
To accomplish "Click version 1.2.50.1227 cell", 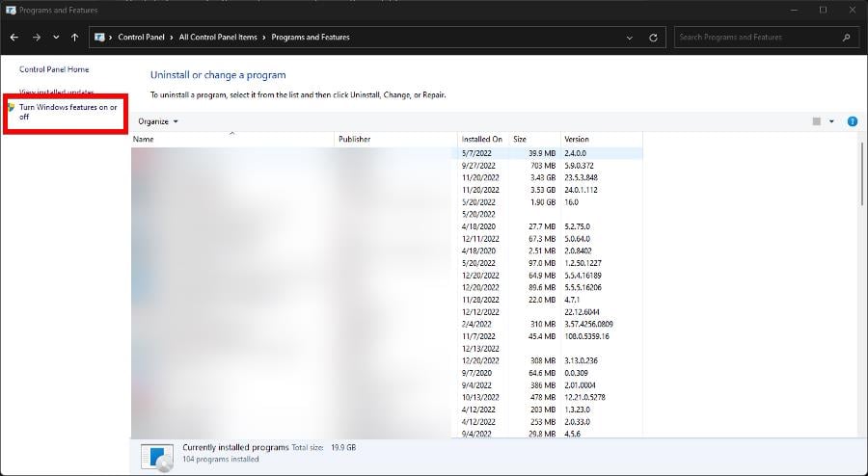I will pyautogui.click(x=583, y=263).
